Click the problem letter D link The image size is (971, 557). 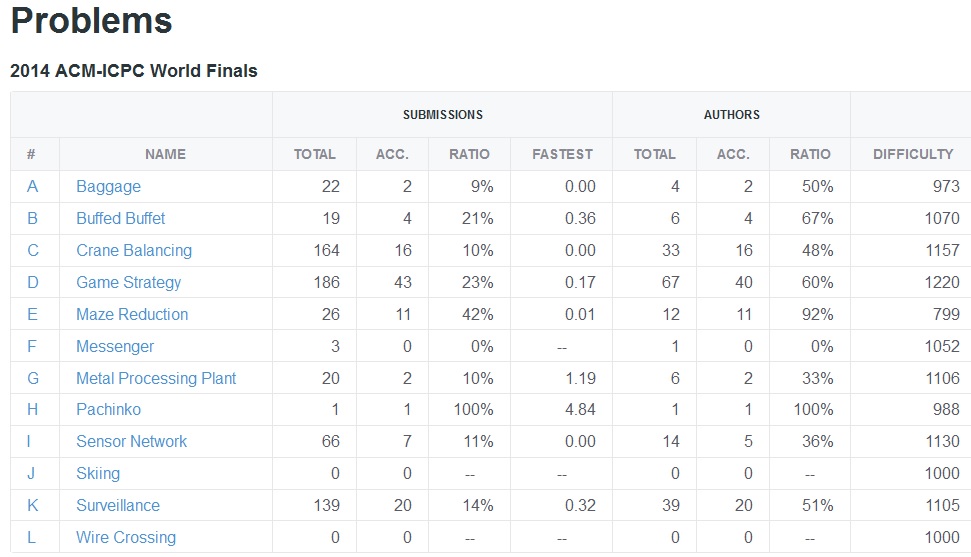point(33,283)
